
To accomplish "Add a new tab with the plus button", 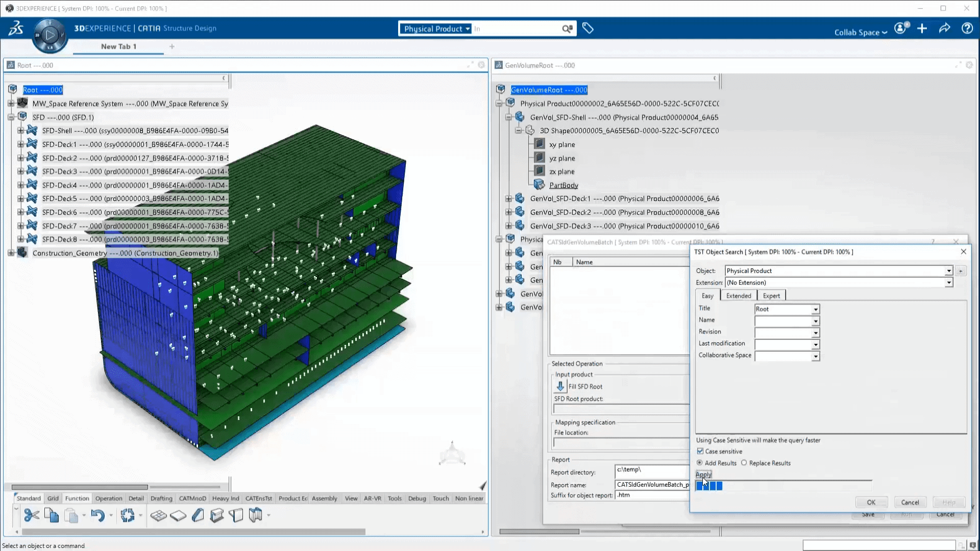I will (x=172, y=46).
